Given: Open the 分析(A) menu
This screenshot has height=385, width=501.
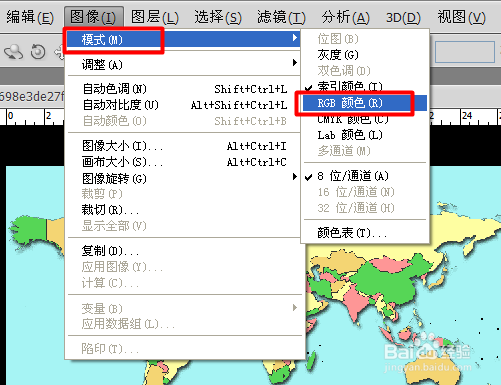Looking at the screenshot, I should 346,17.
